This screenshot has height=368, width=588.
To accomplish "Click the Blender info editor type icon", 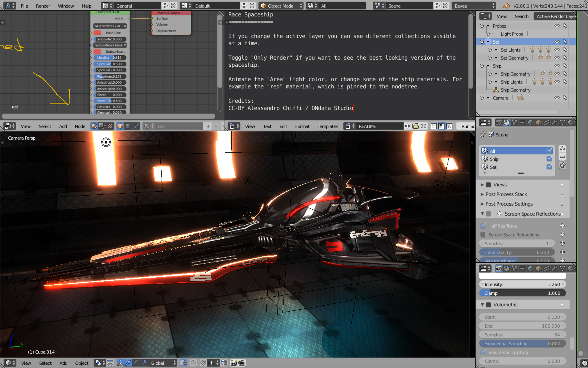I will click(8, 6).
